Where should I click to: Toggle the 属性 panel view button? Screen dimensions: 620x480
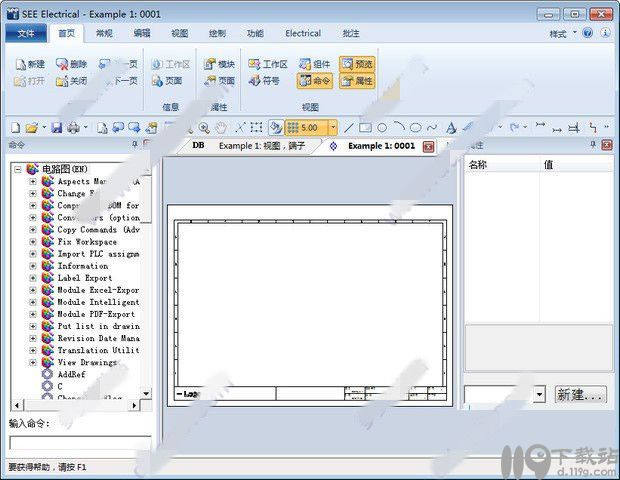[357, 81]
